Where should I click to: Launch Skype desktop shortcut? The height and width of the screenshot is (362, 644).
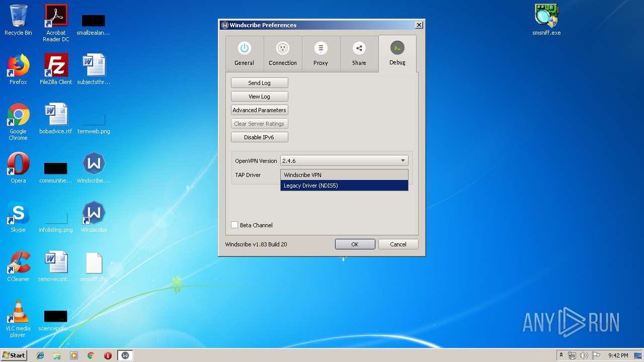tap(18, 217)
